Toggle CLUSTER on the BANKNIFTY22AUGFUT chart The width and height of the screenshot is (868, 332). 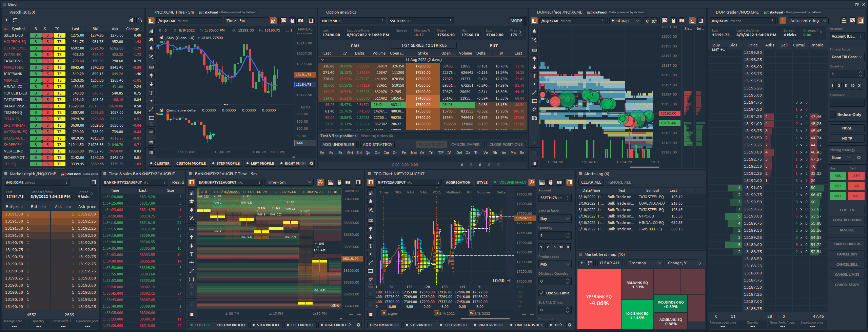pyautogui.click(x=200, y=325)
